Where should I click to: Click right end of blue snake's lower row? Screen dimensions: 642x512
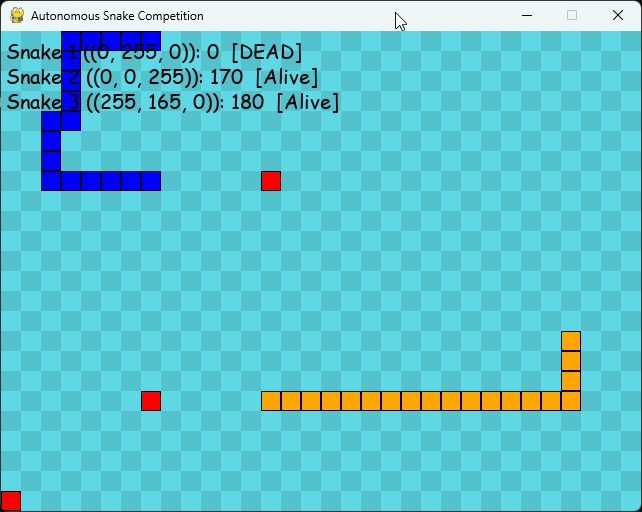click(x=151, y=181)
